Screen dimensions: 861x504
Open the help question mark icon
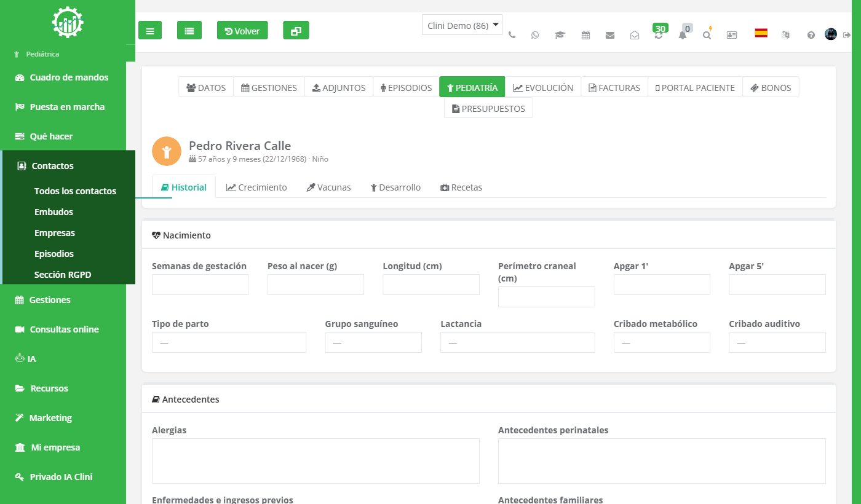[811, 35]
